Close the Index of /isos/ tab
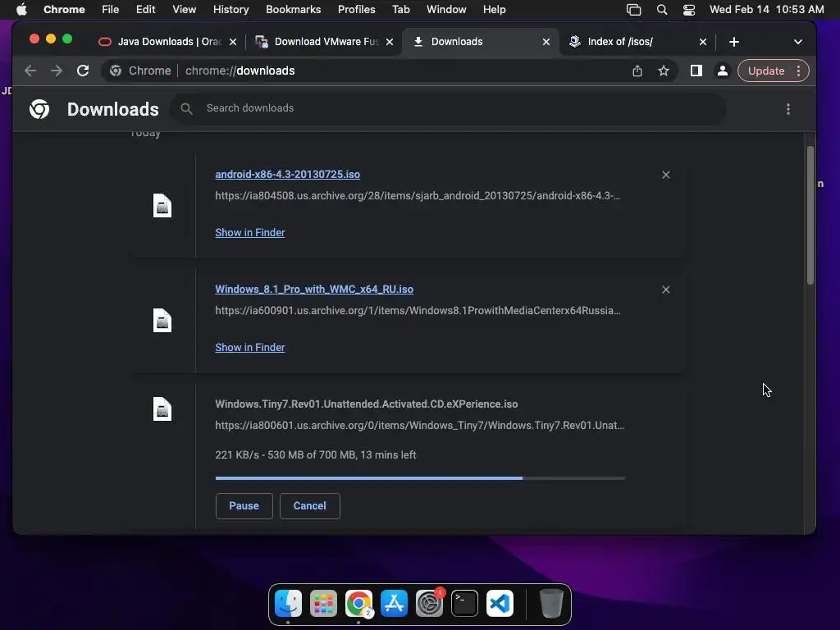840x630 pixels. click(703, 42)
